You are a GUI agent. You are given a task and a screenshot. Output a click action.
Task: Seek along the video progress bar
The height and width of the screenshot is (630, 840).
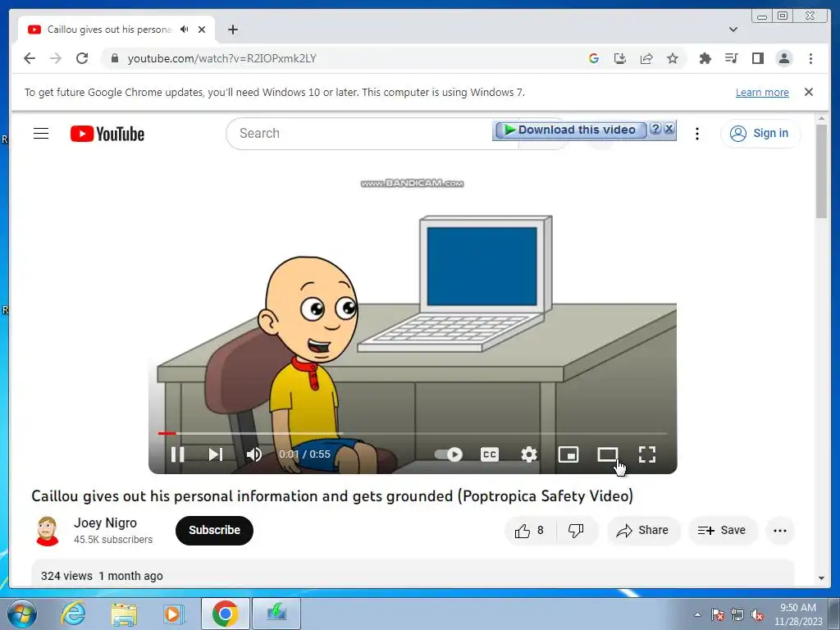(413, 433)
